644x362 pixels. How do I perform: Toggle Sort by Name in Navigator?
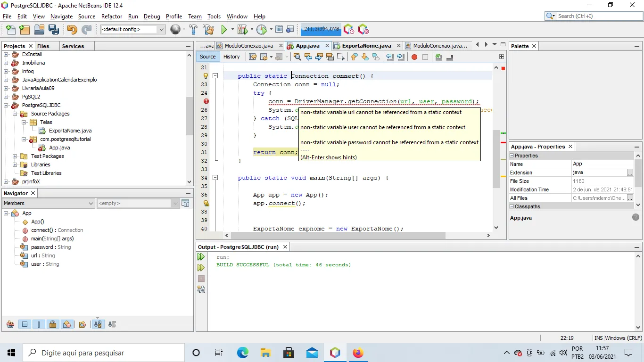(98, 324)
